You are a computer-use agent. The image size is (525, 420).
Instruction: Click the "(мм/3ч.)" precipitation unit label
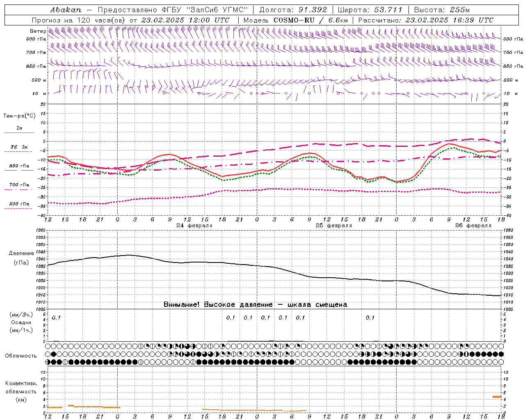tap(21, 315)
